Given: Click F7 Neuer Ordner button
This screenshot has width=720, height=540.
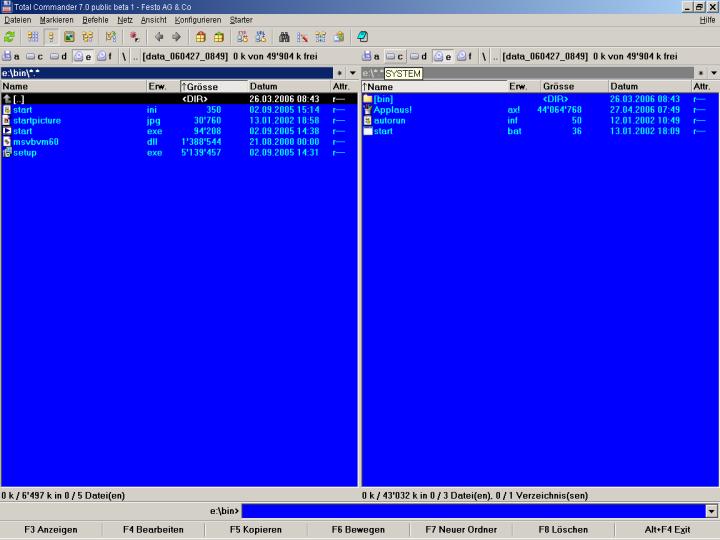Looking at the screenshot, I should pyautogui.click(x=461, y=530).
